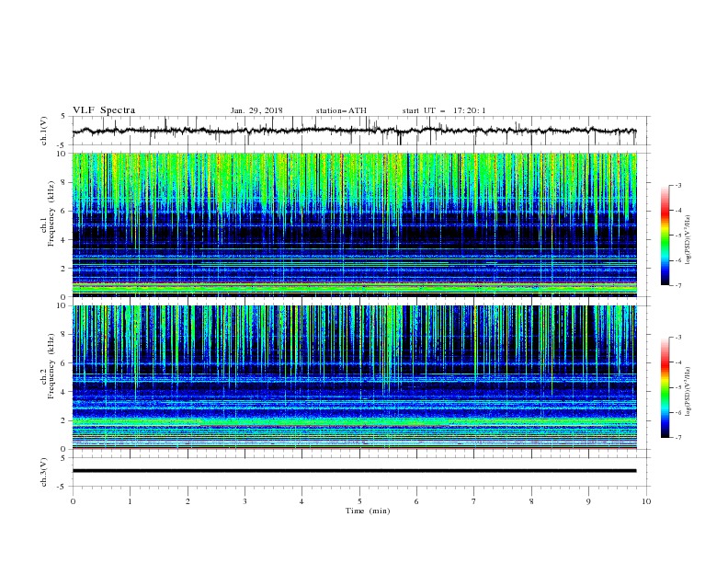Click the "-5" tick on ch.1 colorbar
This screenshot has height=563, width=728.
click(678, 236)
